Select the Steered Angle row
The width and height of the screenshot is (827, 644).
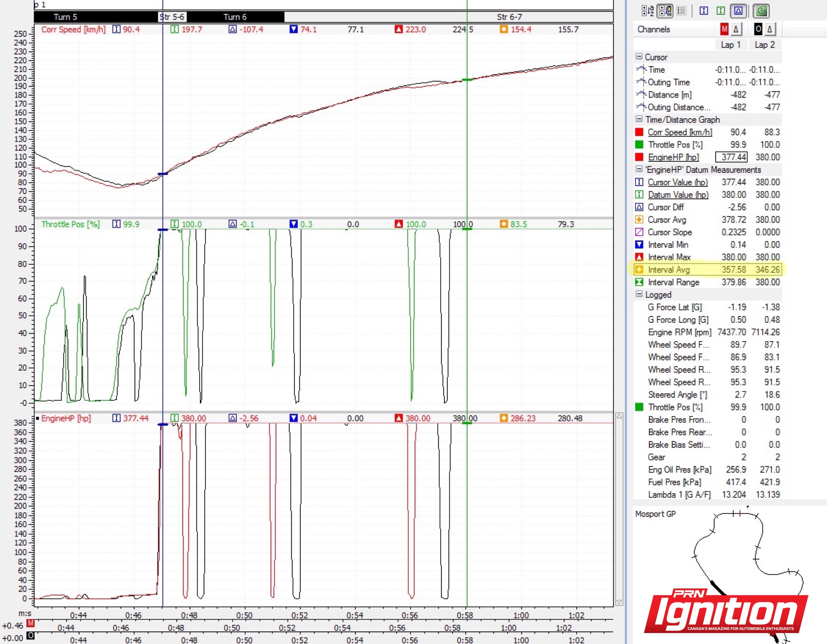pos(708,395)
